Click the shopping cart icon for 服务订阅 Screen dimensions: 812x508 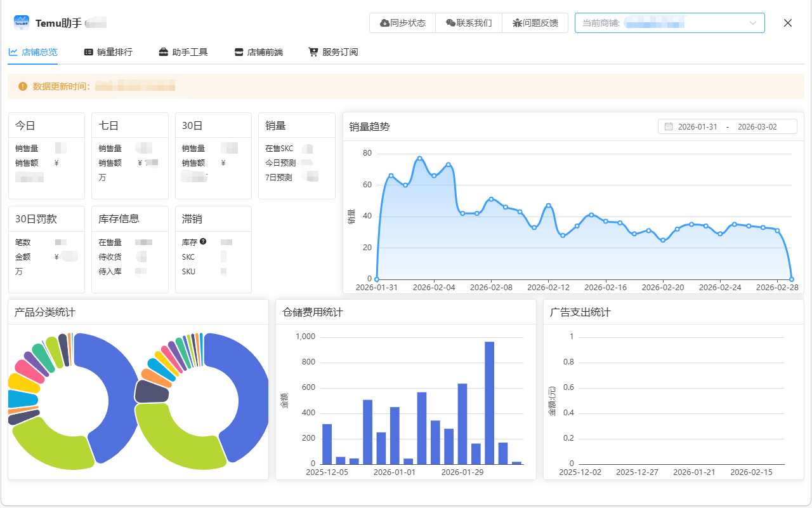tap(313, 52)
